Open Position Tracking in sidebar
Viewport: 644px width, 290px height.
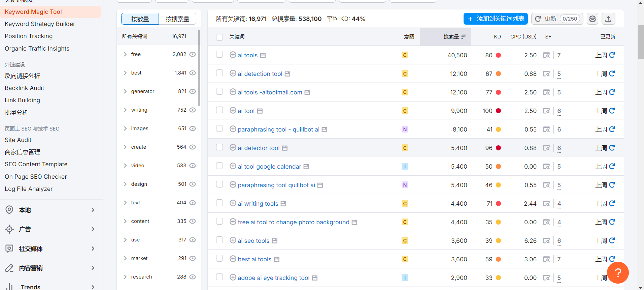(x=29, y=36)
